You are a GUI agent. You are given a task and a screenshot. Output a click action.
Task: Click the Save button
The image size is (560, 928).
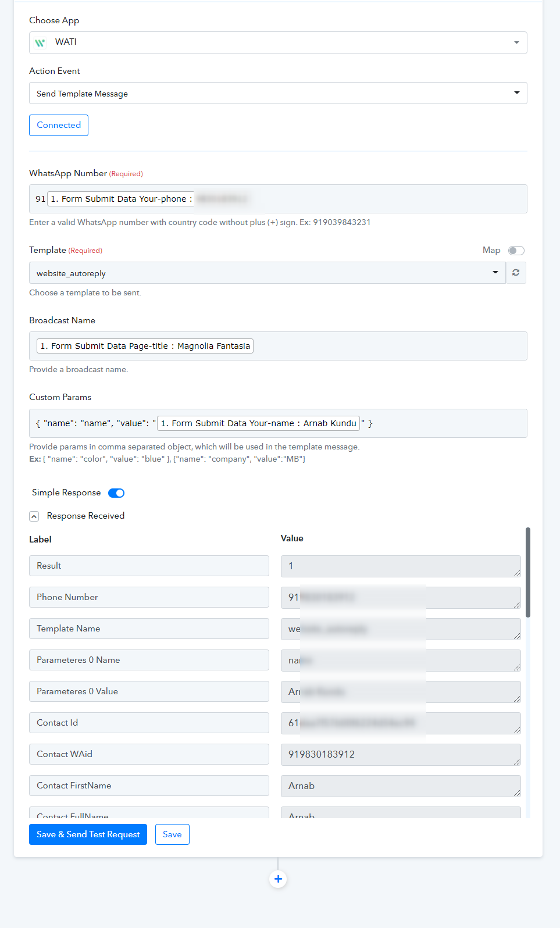172,834
